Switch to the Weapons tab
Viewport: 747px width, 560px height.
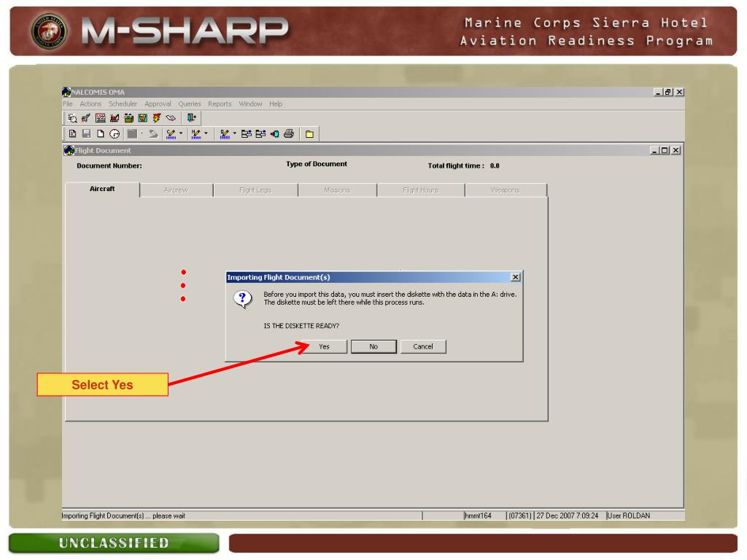(x=506, y=190)
